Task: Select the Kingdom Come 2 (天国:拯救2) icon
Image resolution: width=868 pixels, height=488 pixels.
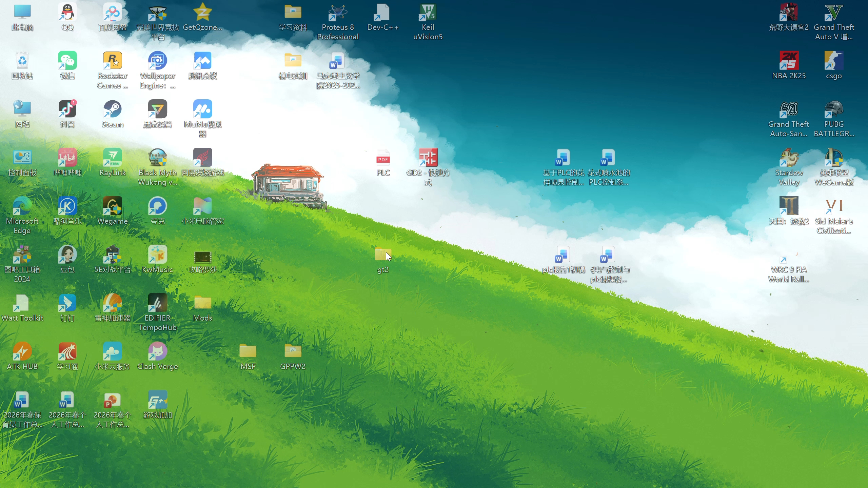Action: (x=789, y=206)
